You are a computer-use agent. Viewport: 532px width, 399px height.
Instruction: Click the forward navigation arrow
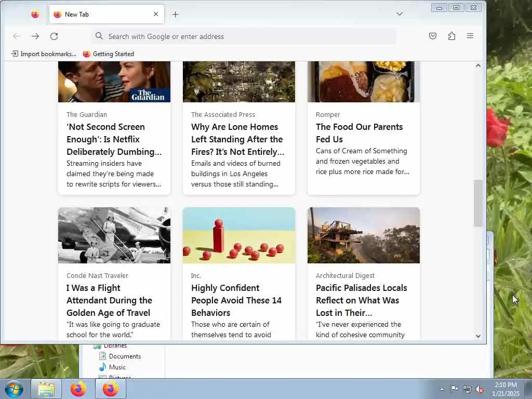click(x=35, y=36)
